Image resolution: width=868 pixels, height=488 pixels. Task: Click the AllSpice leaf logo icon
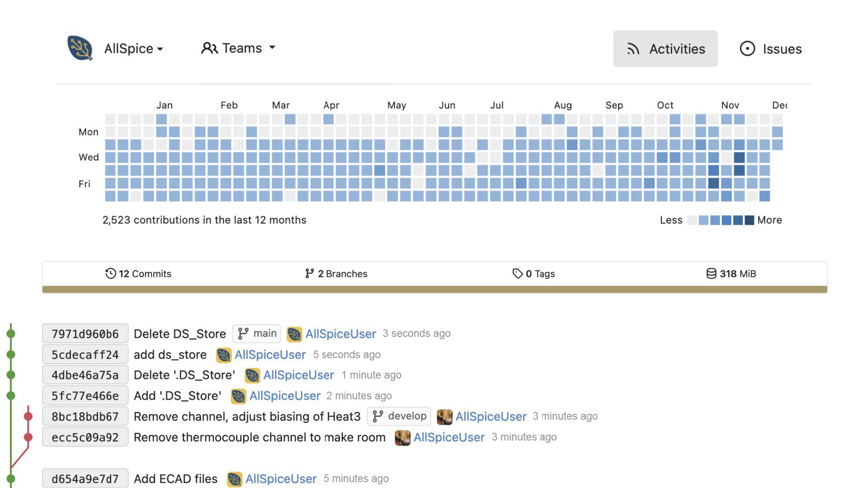click(x=80, y=48)
